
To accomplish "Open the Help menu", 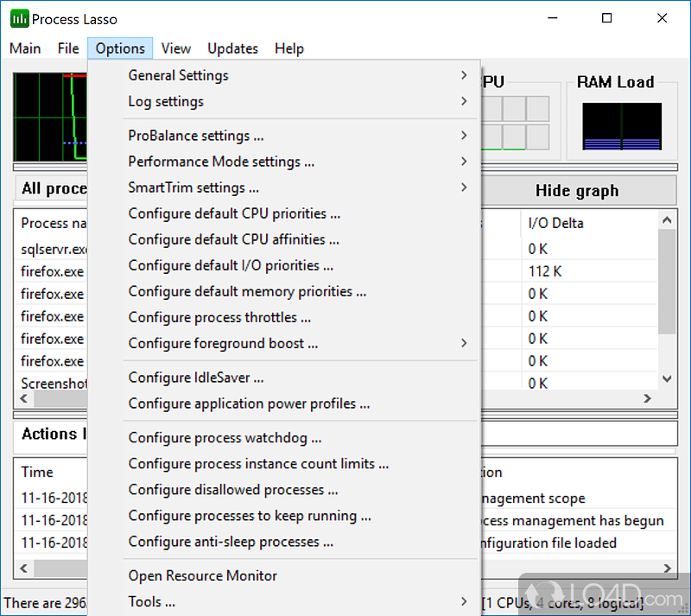I will (289, 48).
